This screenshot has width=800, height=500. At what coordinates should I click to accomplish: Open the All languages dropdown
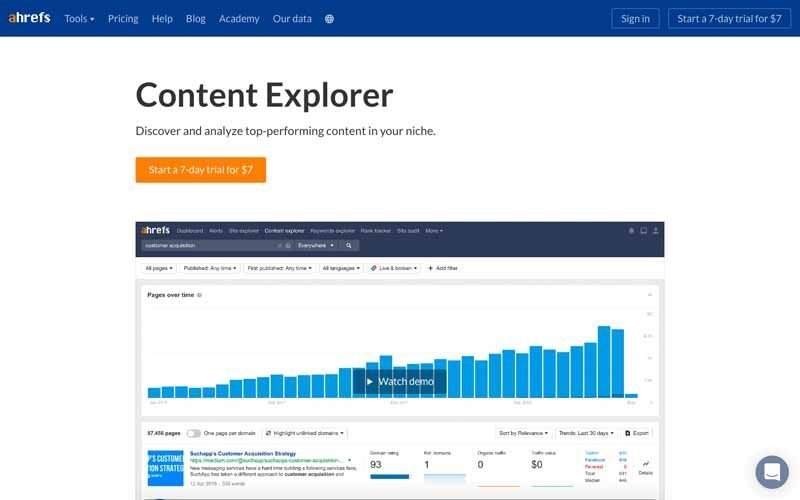click(341, 268)
